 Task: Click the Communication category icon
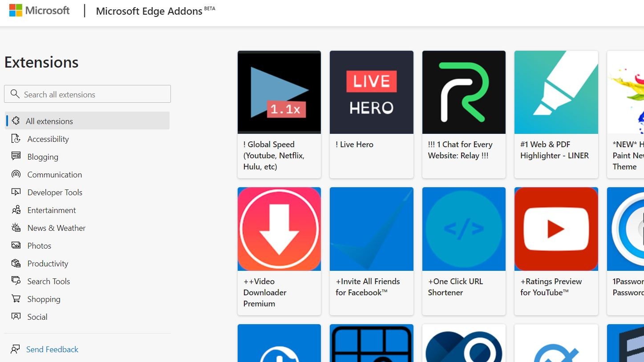click(x=16, y=174)
